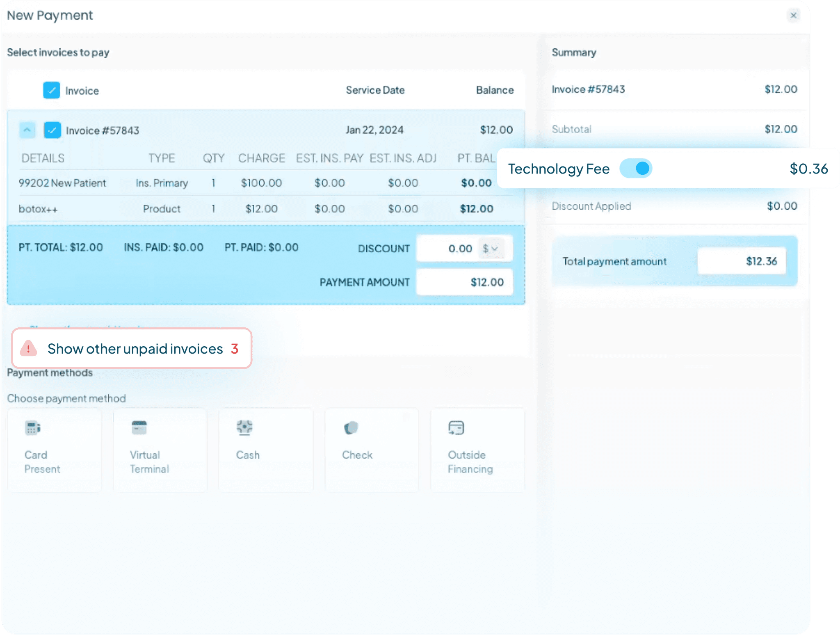Open the discount currency dropdown
Viewport: 840px width, 635px height.
491,248
